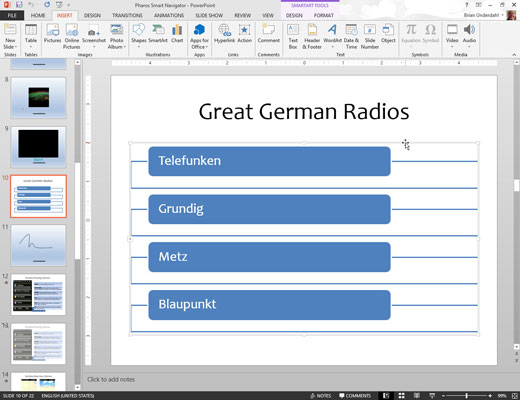Open the Header & Footer dialog
Screen dimensions: 520x400
point(312,37)
